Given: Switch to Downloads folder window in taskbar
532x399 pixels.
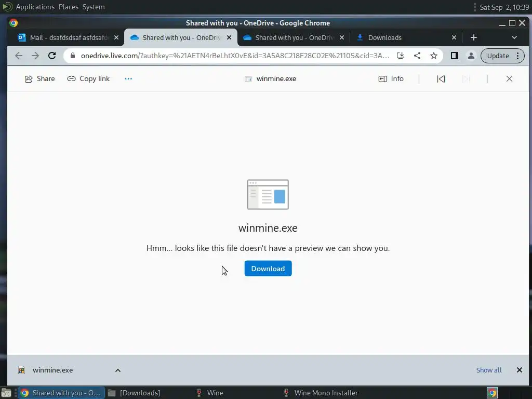Looking at the screenshot, I should coord(135,393).
